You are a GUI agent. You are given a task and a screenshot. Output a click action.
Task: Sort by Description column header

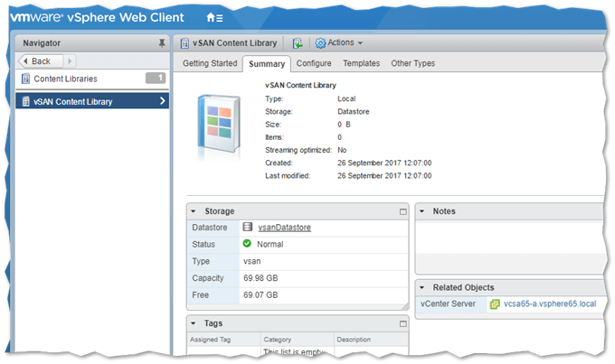coord(371,340)
